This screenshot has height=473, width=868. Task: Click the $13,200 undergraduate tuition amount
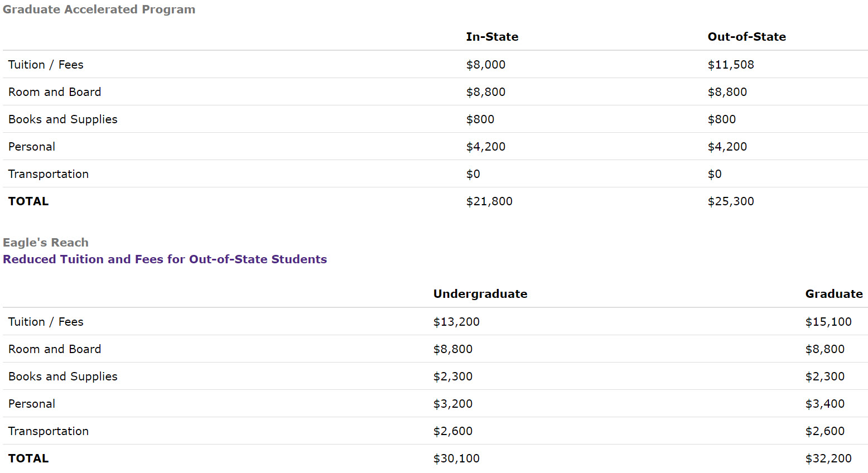click(x=456, y=322)
